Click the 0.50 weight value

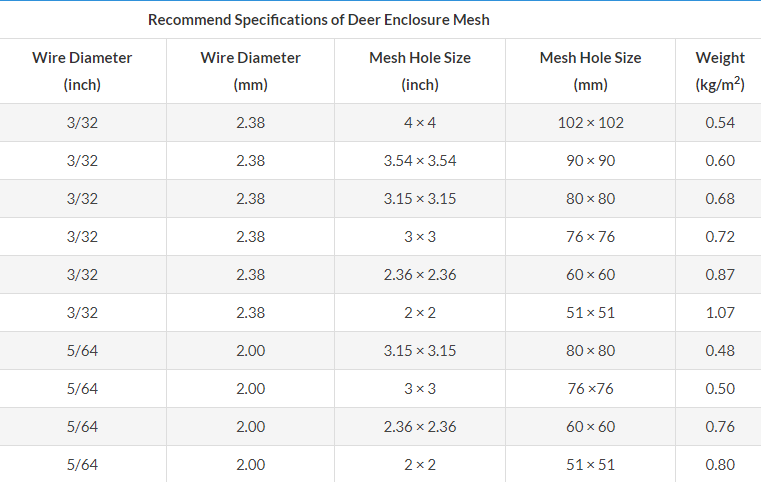[720, 389]
